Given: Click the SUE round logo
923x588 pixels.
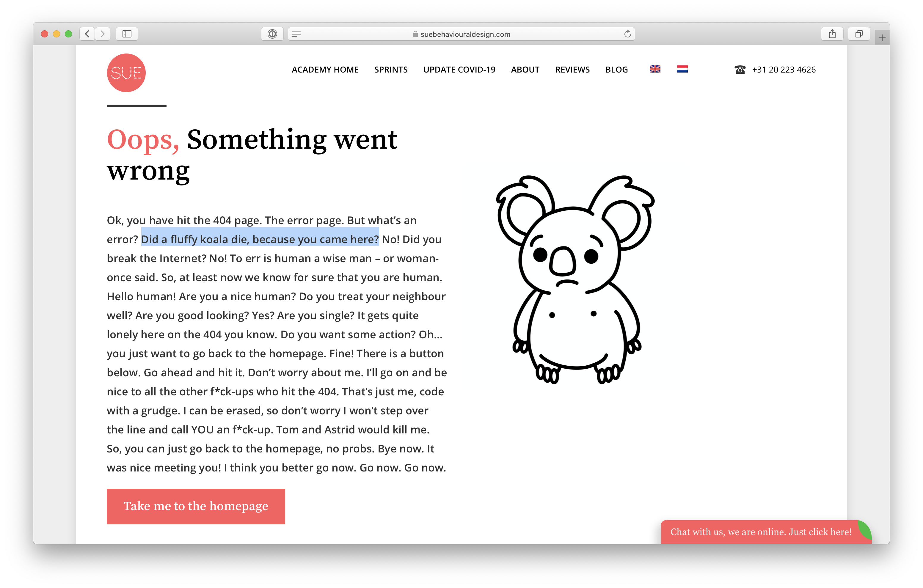Looking at the screenshot, I should point(126,73).
